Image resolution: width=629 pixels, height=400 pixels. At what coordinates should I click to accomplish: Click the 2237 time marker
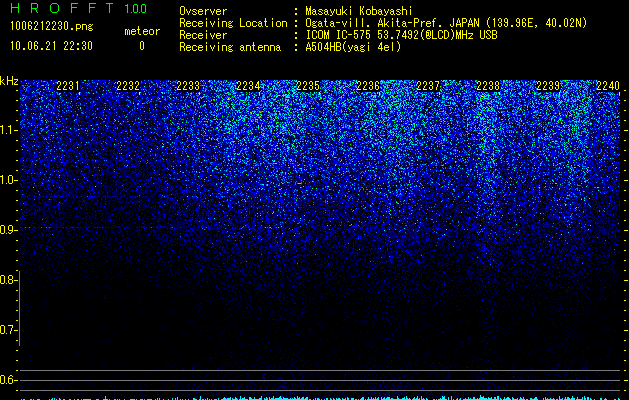tap(428, 86)
